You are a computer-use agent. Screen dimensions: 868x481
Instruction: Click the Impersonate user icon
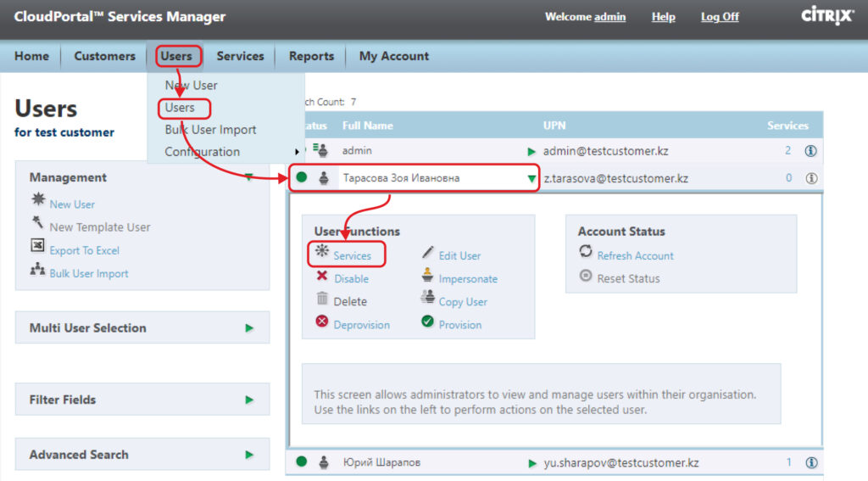(x=427, y=275)
